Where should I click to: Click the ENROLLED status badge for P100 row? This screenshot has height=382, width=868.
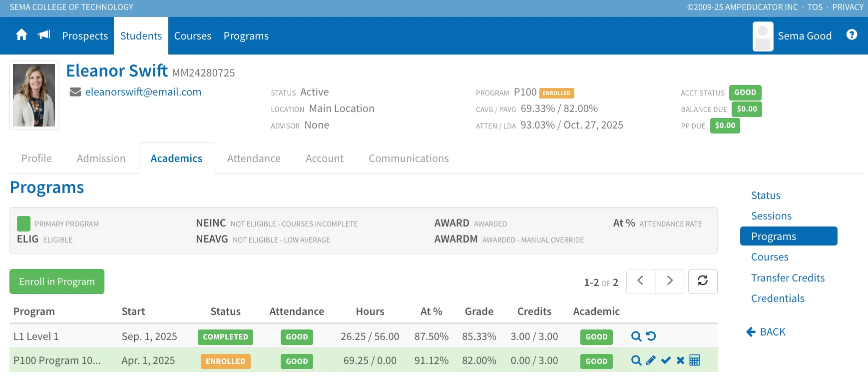click(225, 361)
